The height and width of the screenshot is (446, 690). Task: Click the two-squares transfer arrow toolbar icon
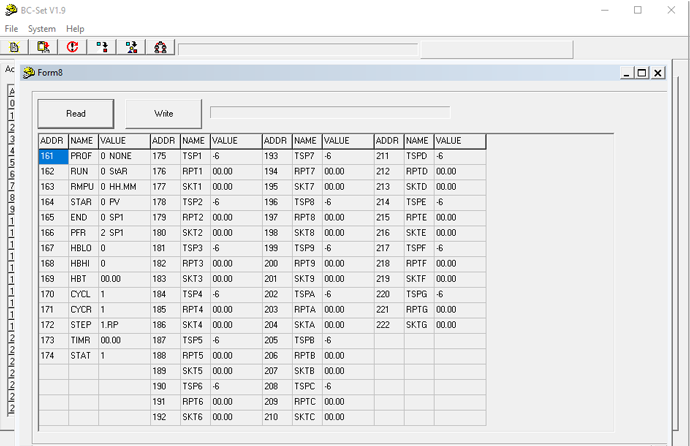(102, 47)
